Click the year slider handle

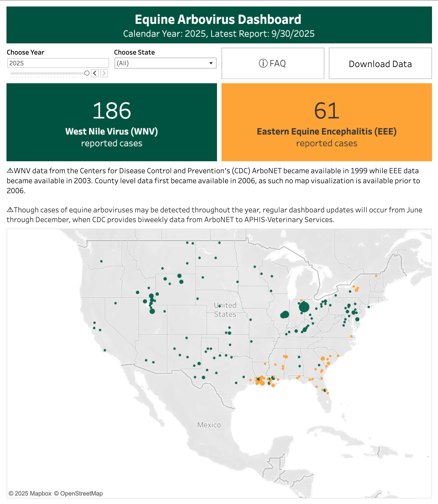87,73
